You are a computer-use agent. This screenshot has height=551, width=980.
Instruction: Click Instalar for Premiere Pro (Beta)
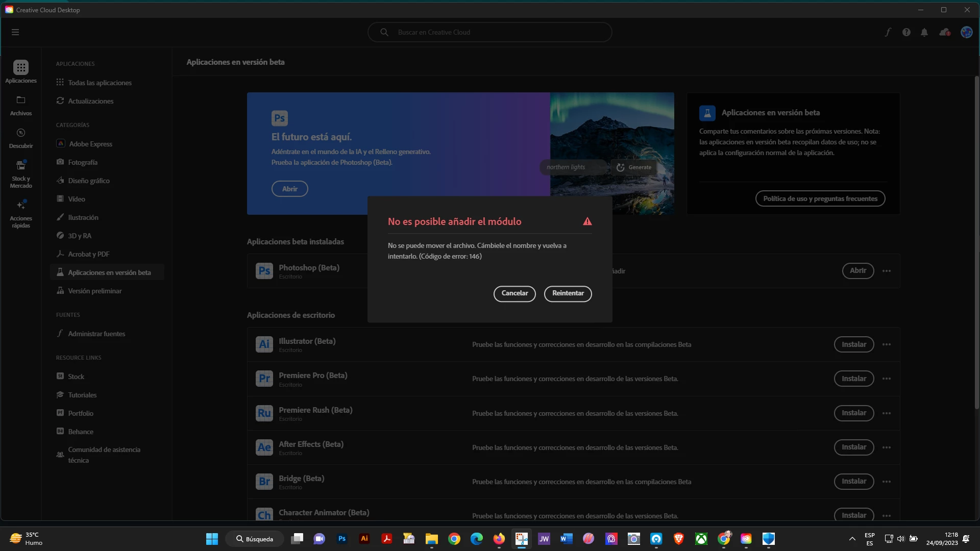pyautogui.click(x=853, y=379)
